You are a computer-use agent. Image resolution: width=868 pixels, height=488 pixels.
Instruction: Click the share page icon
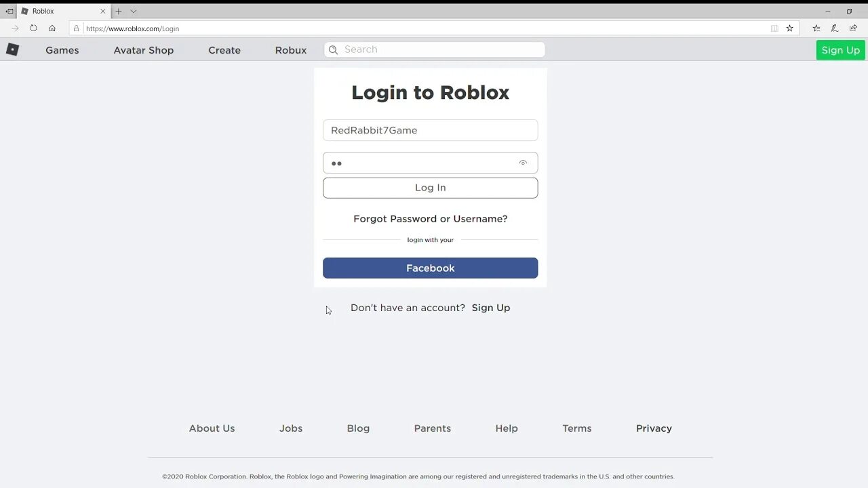pos(853,28)
